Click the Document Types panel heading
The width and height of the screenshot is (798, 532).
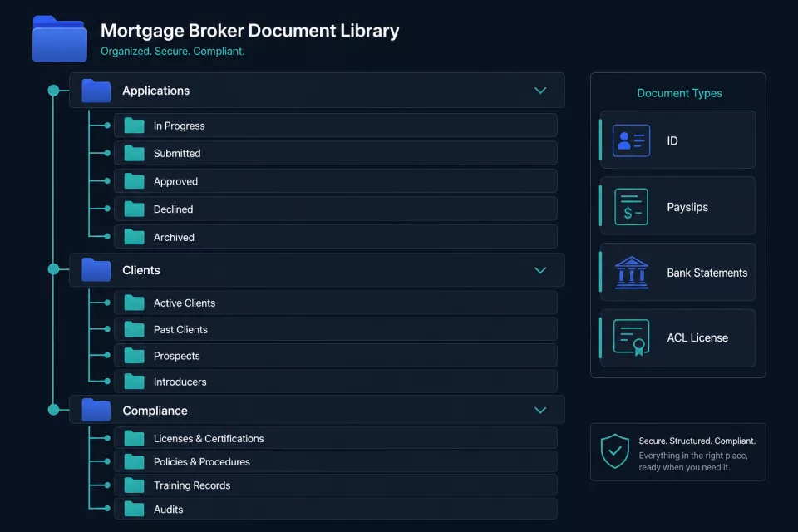[679, 93]
